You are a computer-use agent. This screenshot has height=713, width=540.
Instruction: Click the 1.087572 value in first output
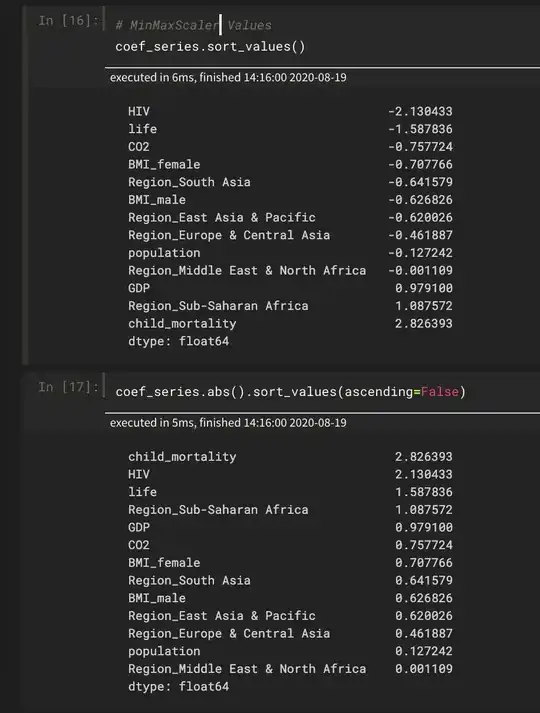(424, 306)
